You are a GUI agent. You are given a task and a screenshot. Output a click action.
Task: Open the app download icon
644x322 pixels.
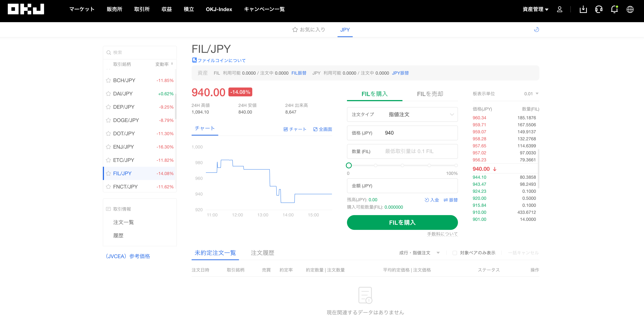583,9
